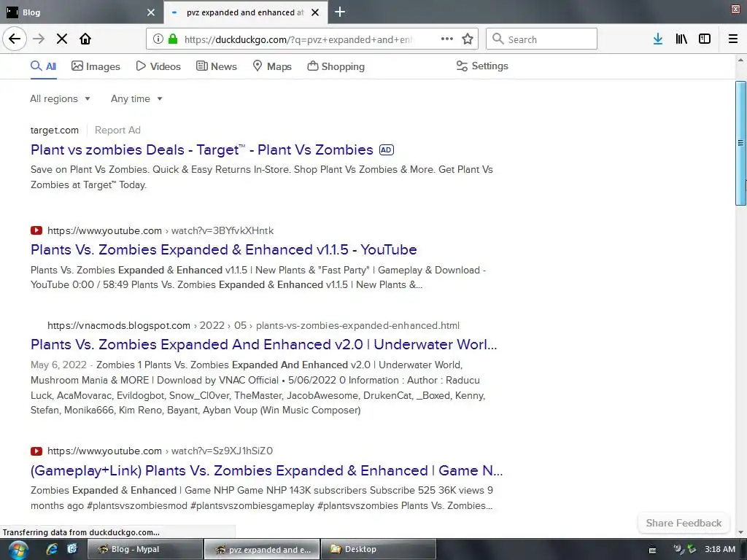The image size is (747, 560).
Task: Open the Windows Start button
Action: pyautogui.click(x=18, y=550)
